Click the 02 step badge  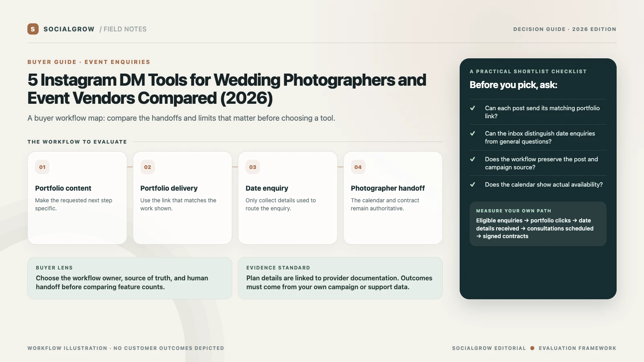(x=148, y=167)
